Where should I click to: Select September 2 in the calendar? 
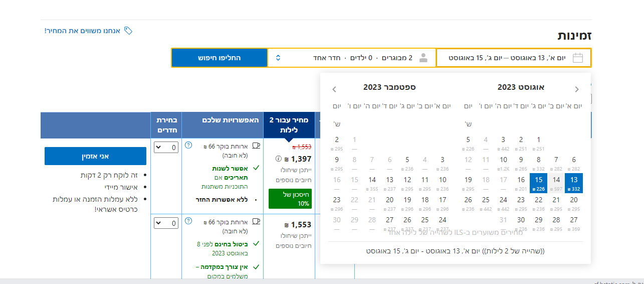tap(337, 143)
